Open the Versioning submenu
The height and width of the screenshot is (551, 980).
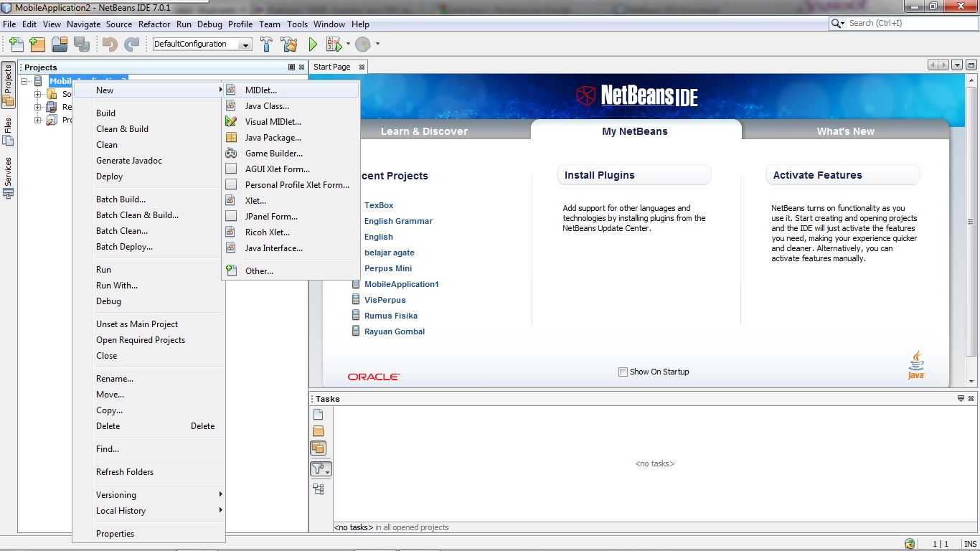149,495
